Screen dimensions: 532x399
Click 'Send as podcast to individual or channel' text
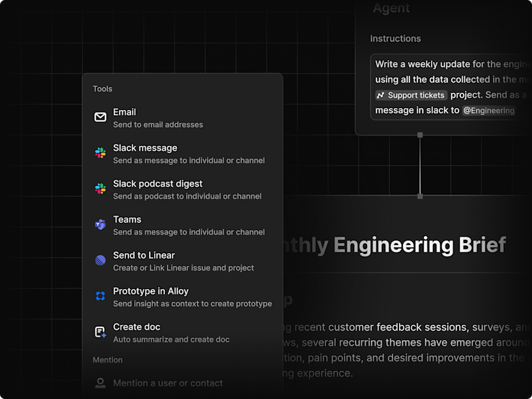[x=187, y=196]
